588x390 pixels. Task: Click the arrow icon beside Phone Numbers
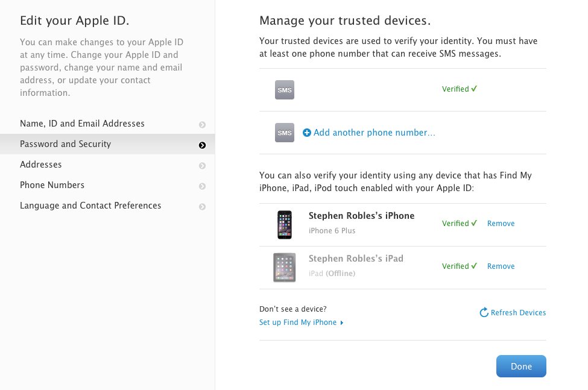coord(202,186)
